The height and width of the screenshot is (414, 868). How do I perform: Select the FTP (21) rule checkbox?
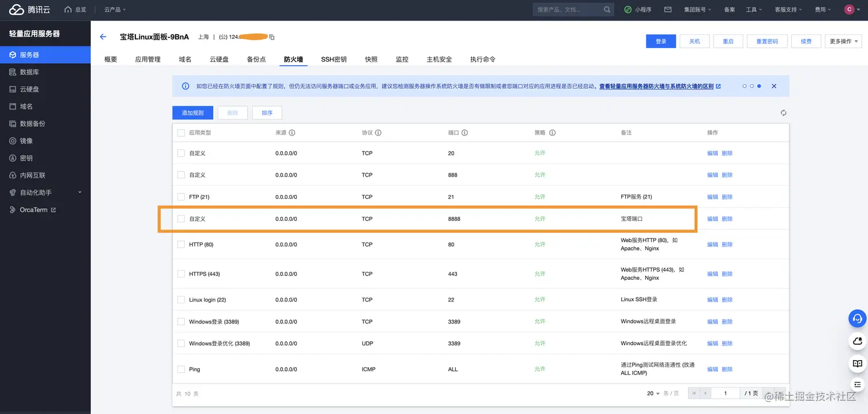(181, 197)
